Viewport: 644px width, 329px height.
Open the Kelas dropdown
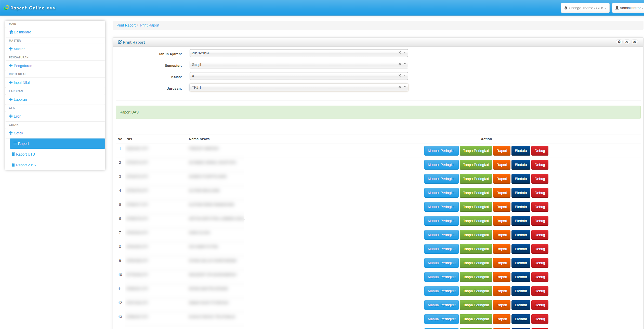tap(404, 76)
